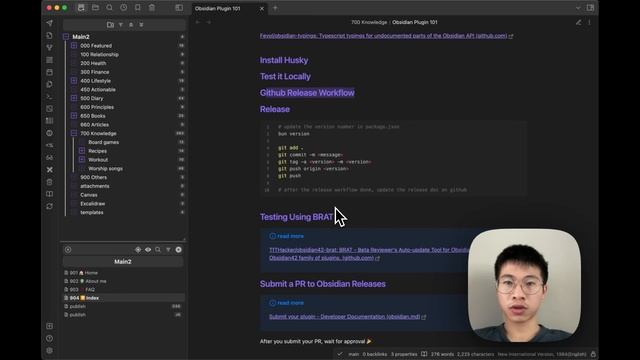
Task: Toggle the eye visibility icon in the lower panel
Action: 148,249
